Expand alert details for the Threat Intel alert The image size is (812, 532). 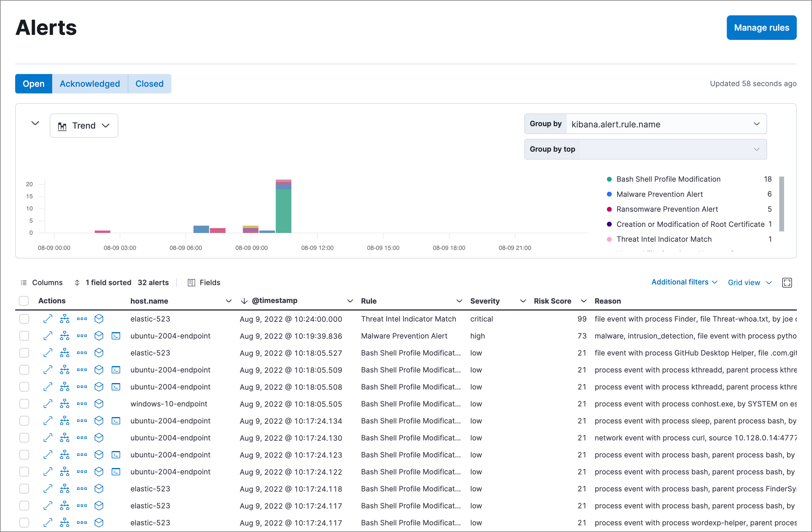pos(48,319)
